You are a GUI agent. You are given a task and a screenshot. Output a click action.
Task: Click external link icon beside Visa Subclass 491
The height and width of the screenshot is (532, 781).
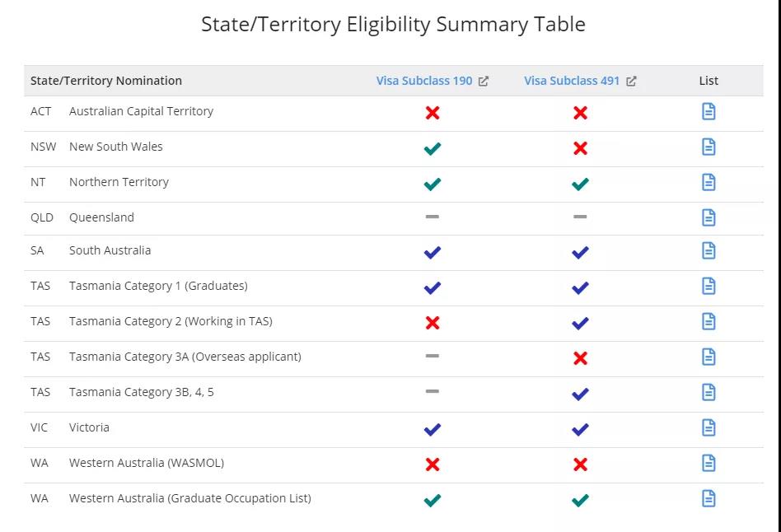tap(631, 82)
